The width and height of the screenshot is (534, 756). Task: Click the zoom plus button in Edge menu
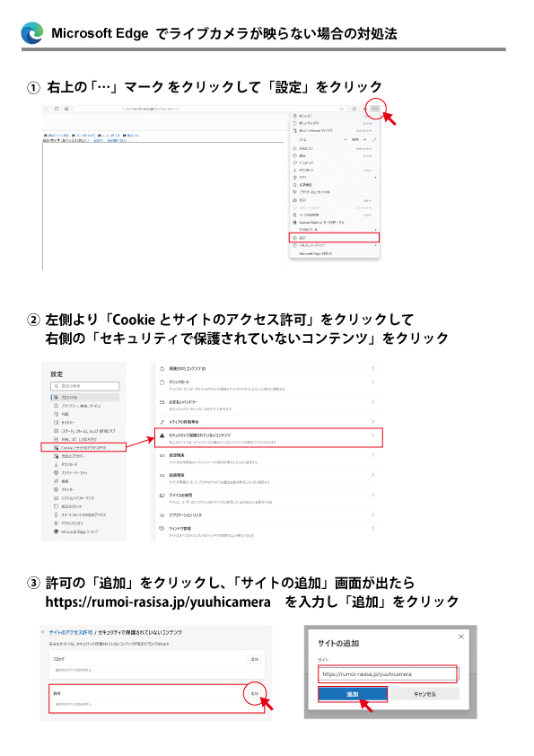click(365, 139)
